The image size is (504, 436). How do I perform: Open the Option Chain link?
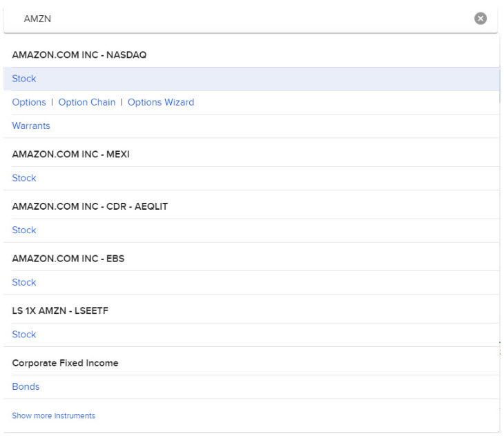coord(87,102)
